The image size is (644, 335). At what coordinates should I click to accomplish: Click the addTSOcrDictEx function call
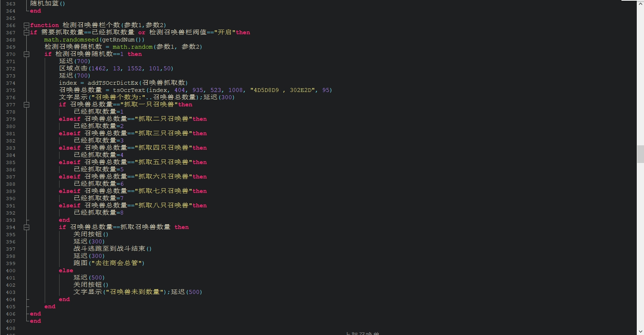click(x=113, y=83)
